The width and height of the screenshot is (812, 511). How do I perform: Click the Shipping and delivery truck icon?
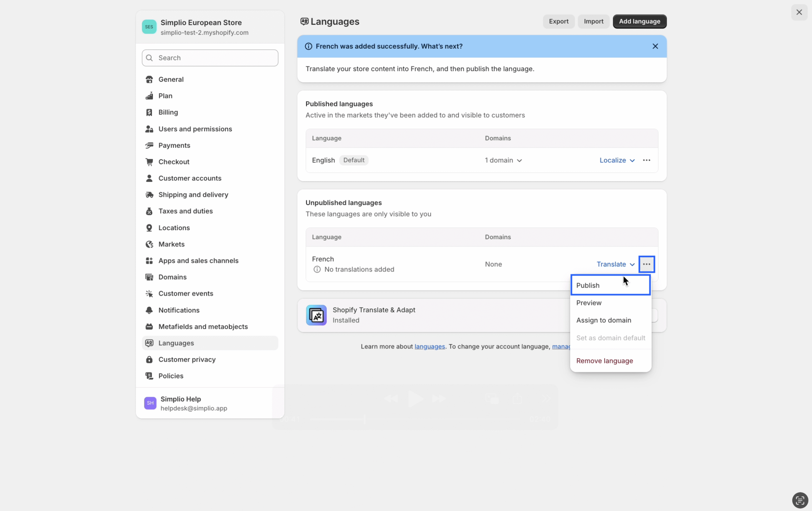pyautogui.click(x=149, y=195)
